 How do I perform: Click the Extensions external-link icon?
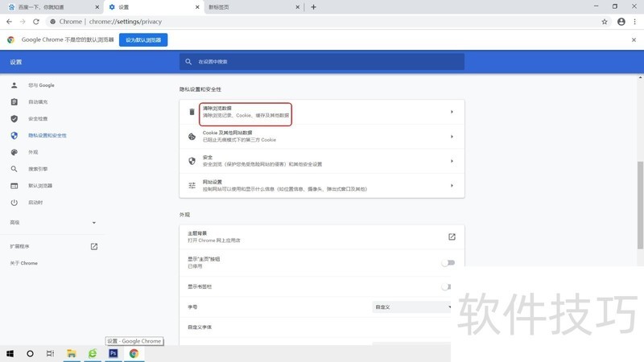94,246
